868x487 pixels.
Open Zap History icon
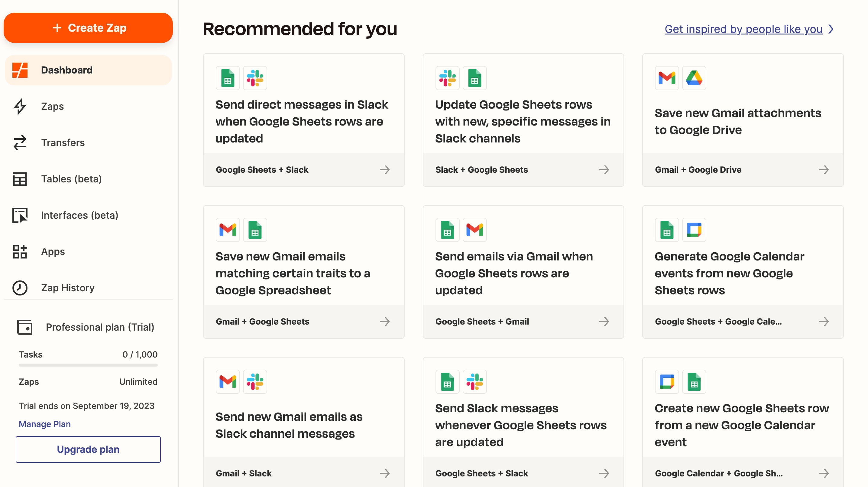(x=19, y=288)
